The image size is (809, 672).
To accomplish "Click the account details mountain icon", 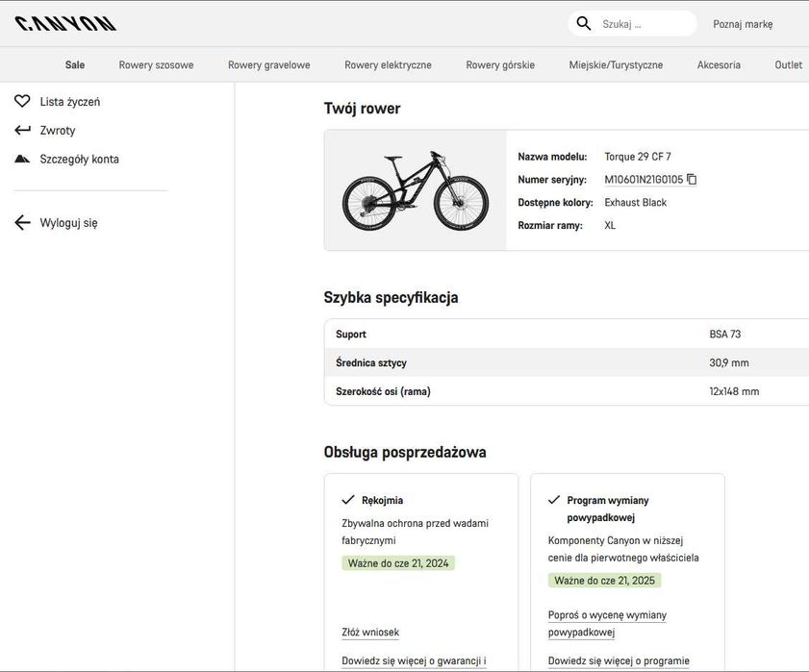I will click(22, 159).
